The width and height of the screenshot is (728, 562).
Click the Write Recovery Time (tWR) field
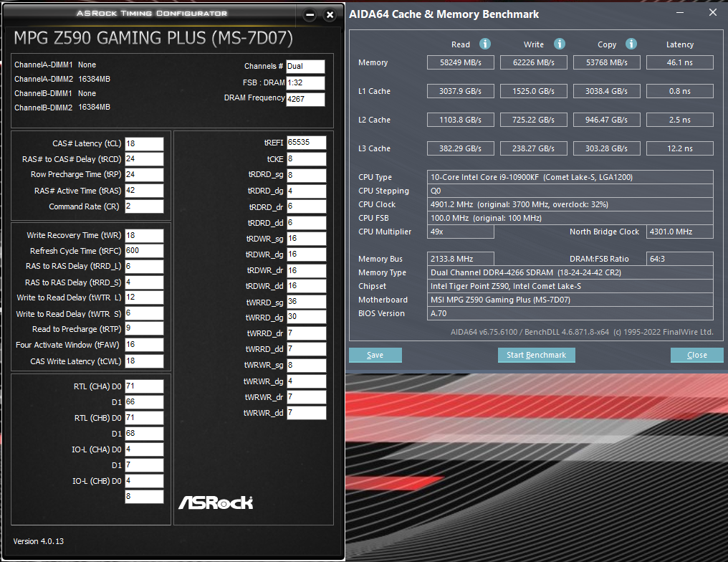pyautogui.click(x=145, y=236)
